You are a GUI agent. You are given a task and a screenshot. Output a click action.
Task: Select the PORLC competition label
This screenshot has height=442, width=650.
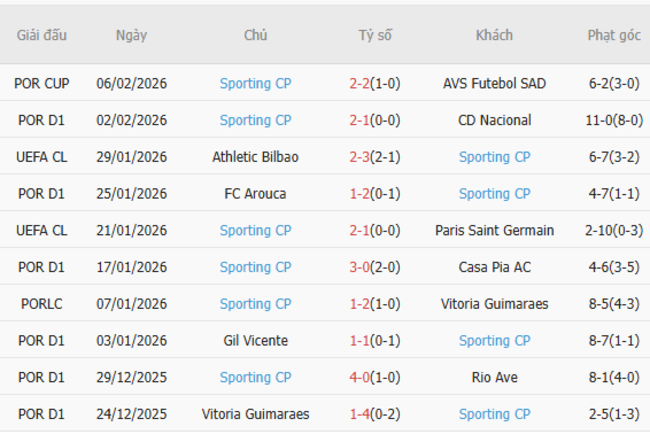(42, 304)
